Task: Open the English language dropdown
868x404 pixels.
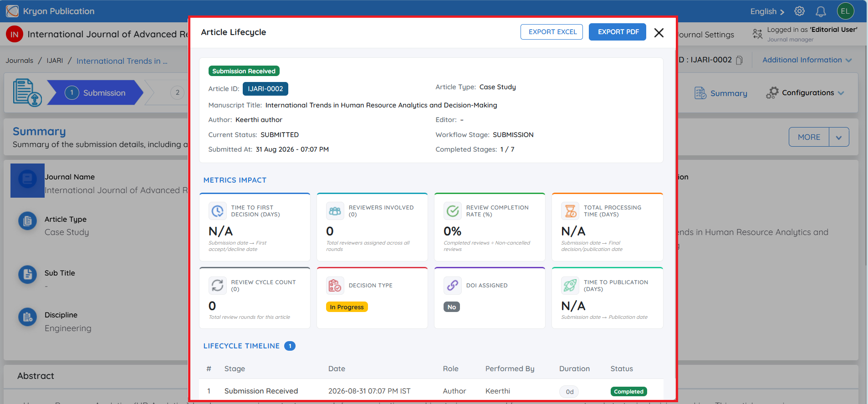Action: coord(767,11)
